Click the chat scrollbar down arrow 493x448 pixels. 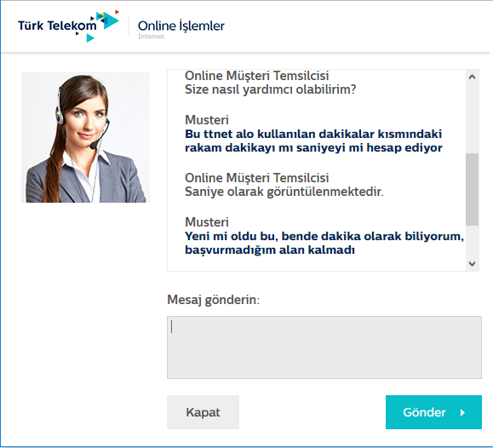coord(472,264)
